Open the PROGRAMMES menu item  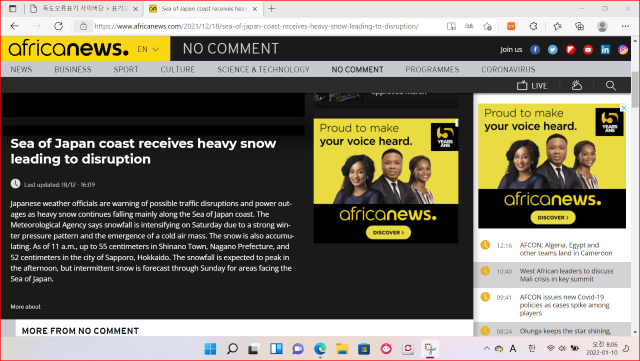432,69
